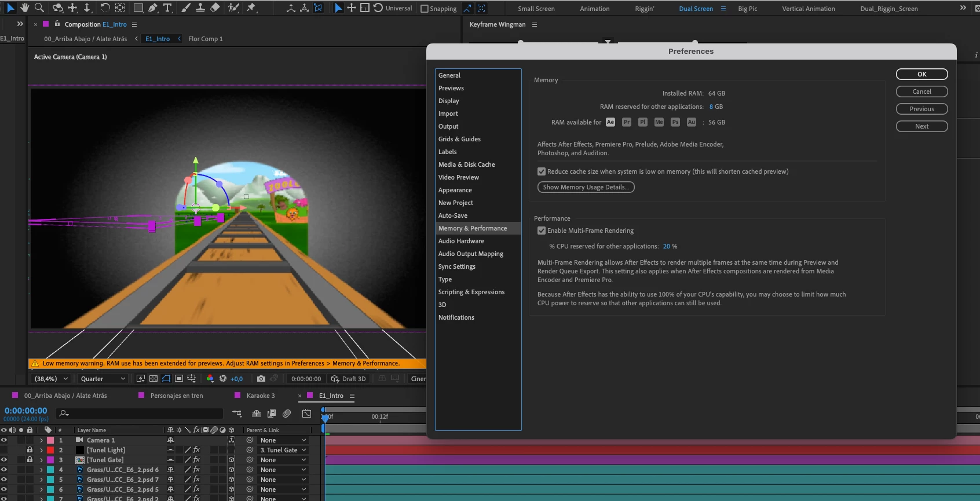Click OK in Preferences dialog
This screenshot has width=980, height=501.
click(922, 74)
